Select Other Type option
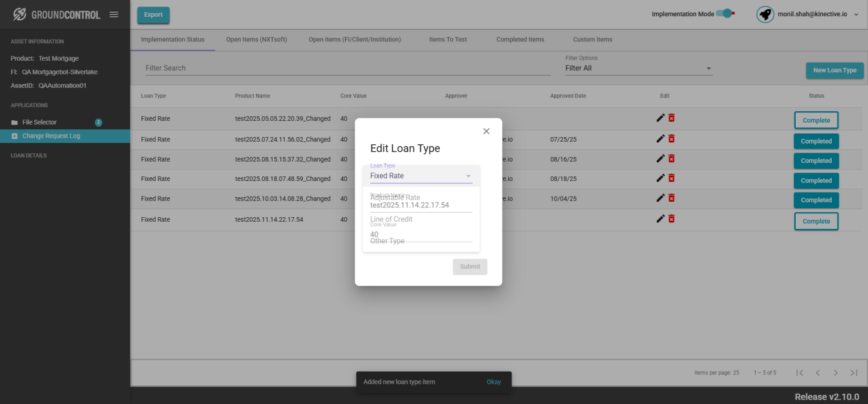 (421, 240)
